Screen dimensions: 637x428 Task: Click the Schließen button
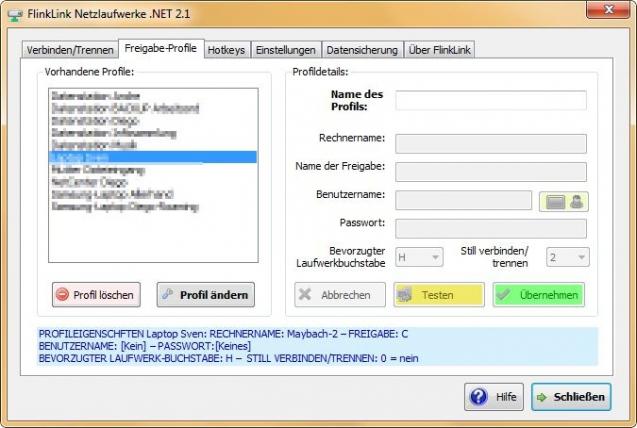click(571, 397)
